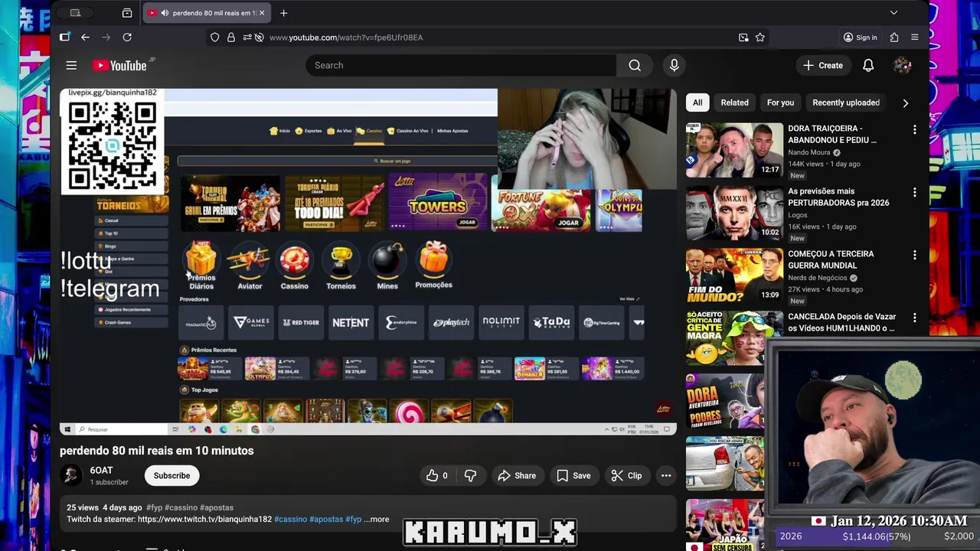Open options for 'CANCELADA Depois de Vazar' video
The width and height of the screenshot is (980, 551).
coord(914,318)
